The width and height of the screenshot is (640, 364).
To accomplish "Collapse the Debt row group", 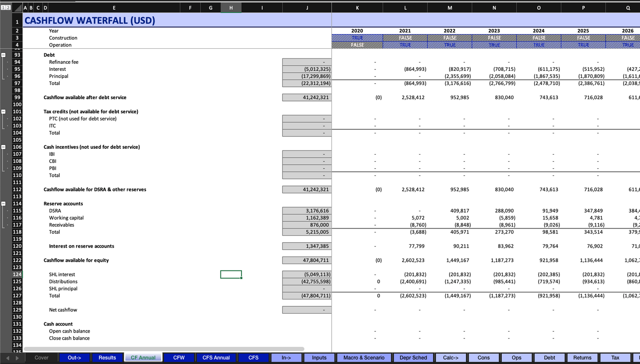I will point(4,55).
